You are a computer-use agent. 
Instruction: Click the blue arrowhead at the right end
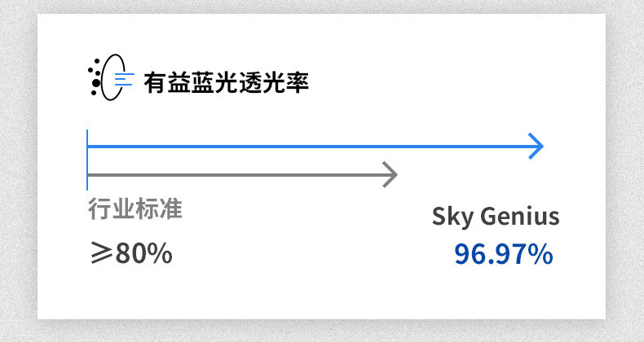pos(536,147)
